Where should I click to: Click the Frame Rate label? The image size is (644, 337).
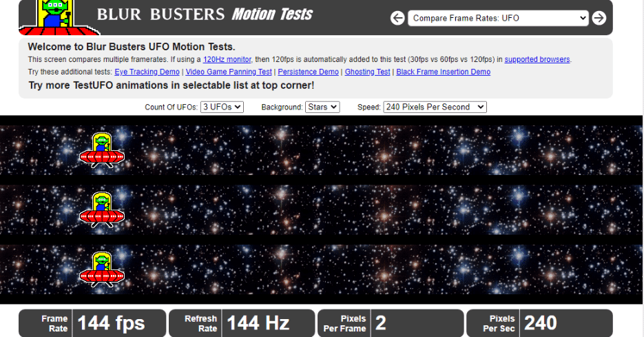click(54, 323)
